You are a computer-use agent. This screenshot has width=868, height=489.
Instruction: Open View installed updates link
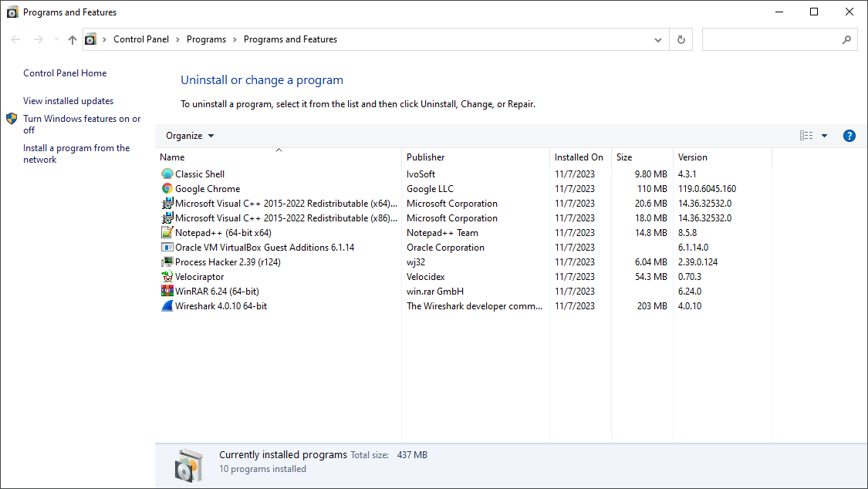pyautogui.click(x=68, y=101)
